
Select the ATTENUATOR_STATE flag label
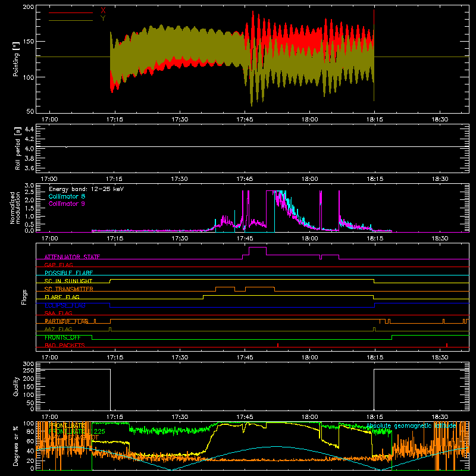(72, 257)
